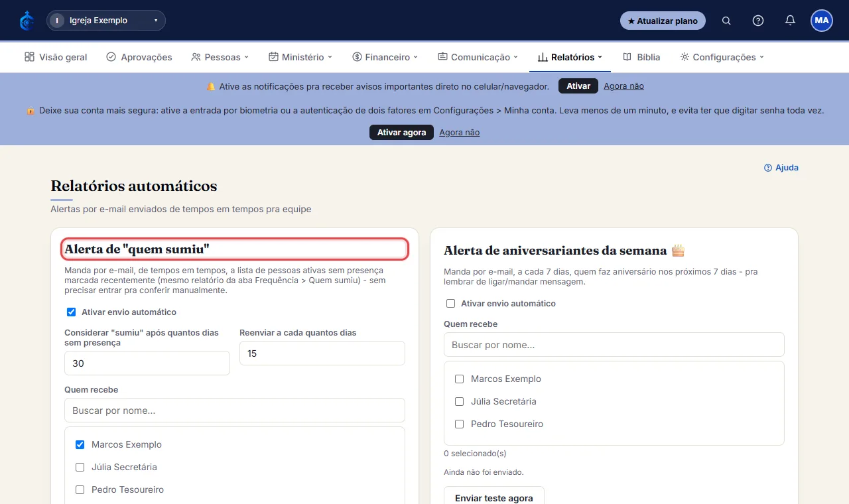Click the Ajuda question icon

pyautogui.click(x=768, y=168)
